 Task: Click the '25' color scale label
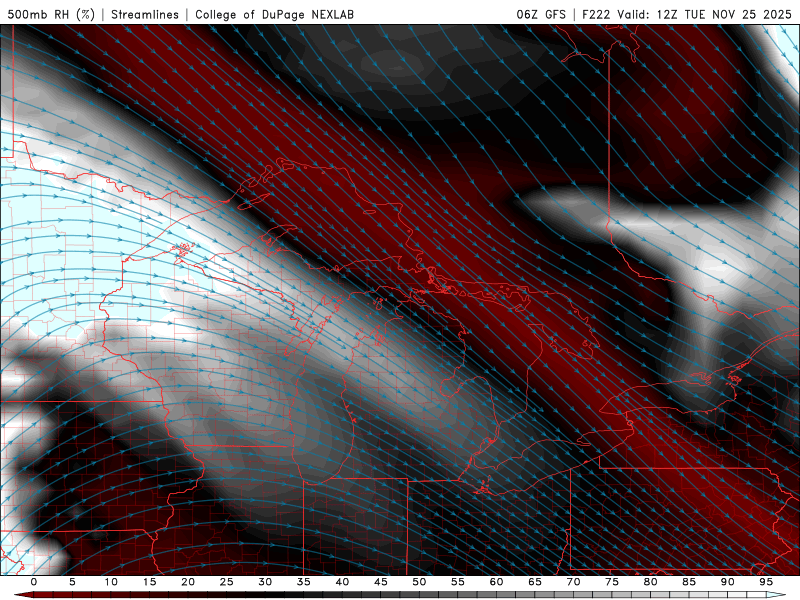coord(227,582)
